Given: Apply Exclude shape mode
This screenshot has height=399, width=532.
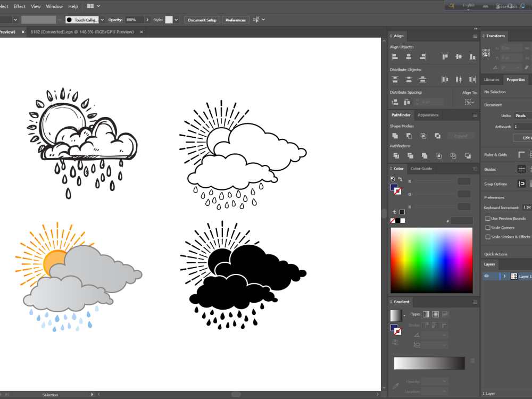Looking at the screenshot, I should click(x=438, y=136).
